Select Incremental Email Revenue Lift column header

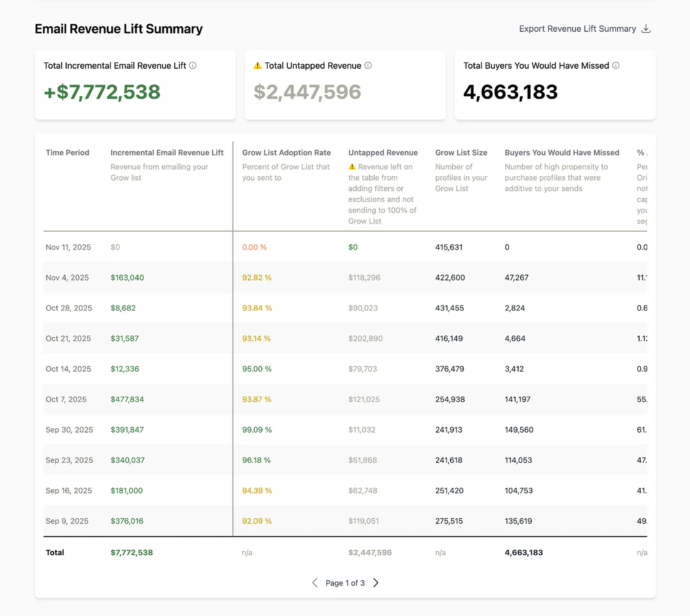[x=167, y=152]
